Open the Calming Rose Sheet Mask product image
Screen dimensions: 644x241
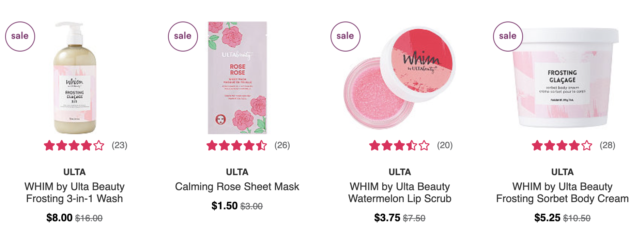click(237, 78)
